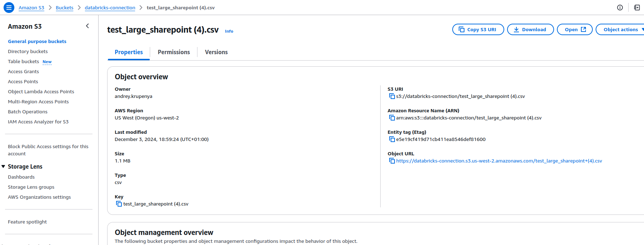The width and height of the screenshot is (644, 245).
Task: Collapse the Amazon S3 sidebar chevron
Action: click(x=87, y=26)
